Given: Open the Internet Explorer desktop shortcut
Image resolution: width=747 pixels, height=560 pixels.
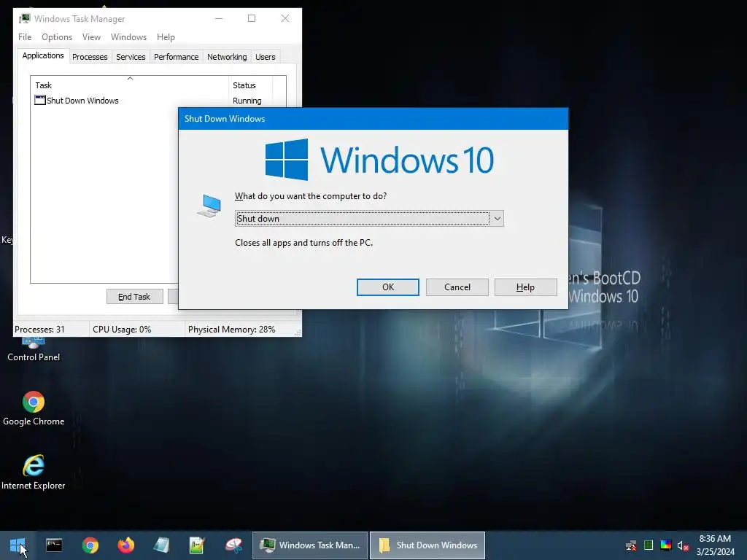Looking at the screenshot, I should pos(34,472).
